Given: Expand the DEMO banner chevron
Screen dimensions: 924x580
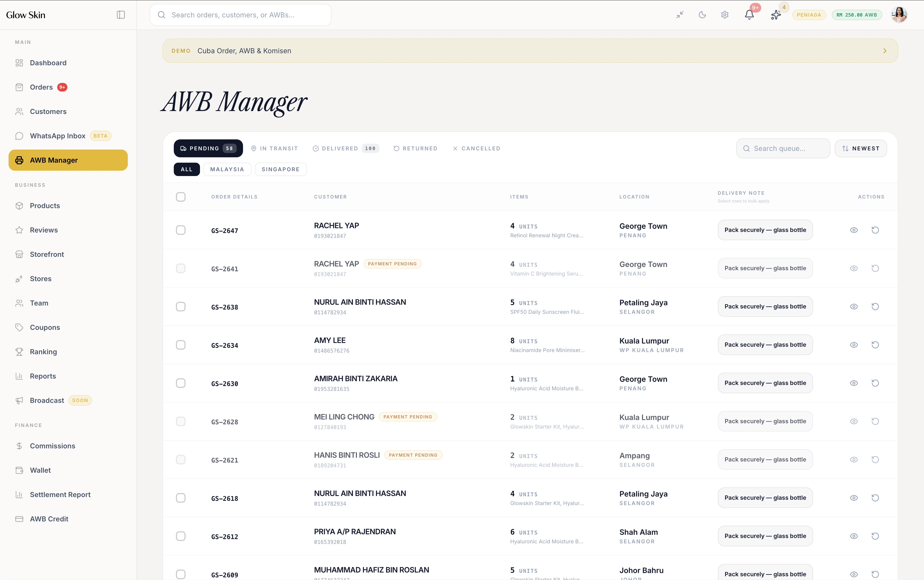Looking at the screenshot, I should pos(885,51).
